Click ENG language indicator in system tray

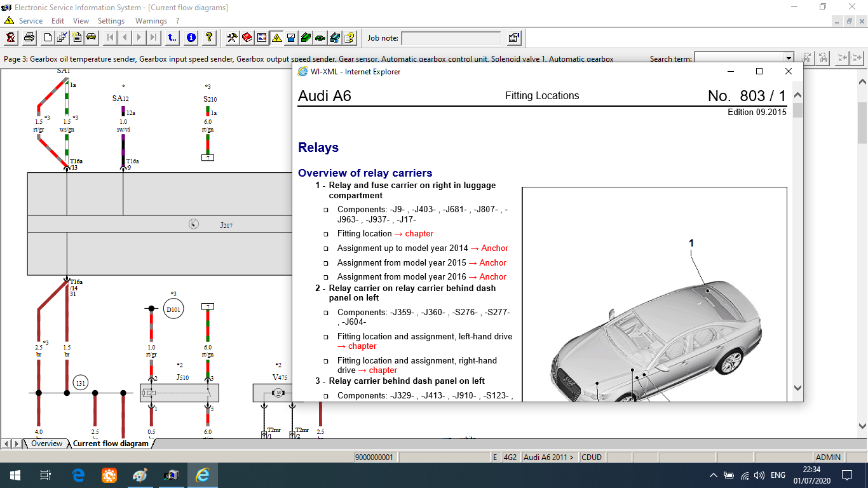tap(778, 475)
